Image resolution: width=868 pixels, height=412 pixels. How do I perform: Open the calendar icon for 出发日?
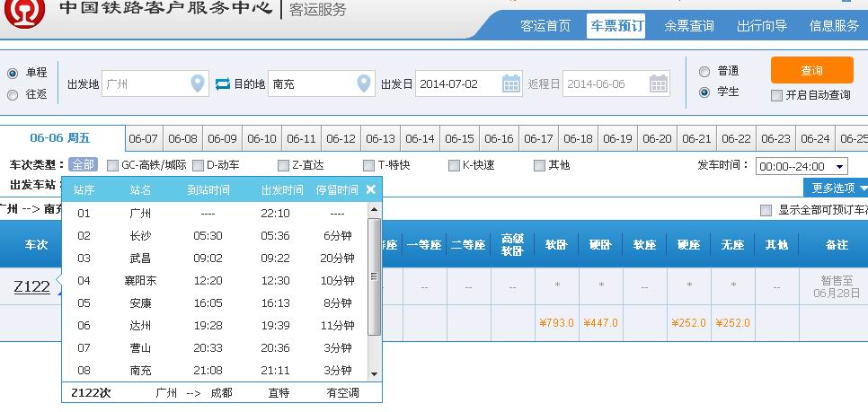pos(511,84)
